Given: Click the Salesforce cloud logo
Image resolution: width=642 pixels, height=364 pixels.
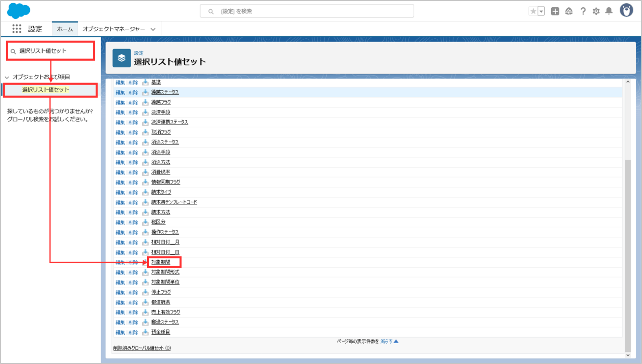Looking at the screenshot, I should [x=19, y=11].
